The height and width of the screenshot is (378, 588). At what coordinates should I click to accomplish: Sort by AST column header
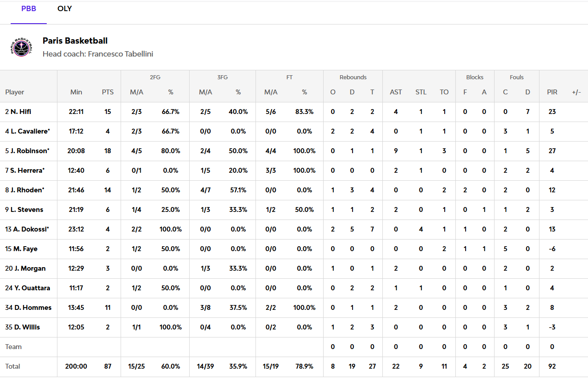pos(396,92)
